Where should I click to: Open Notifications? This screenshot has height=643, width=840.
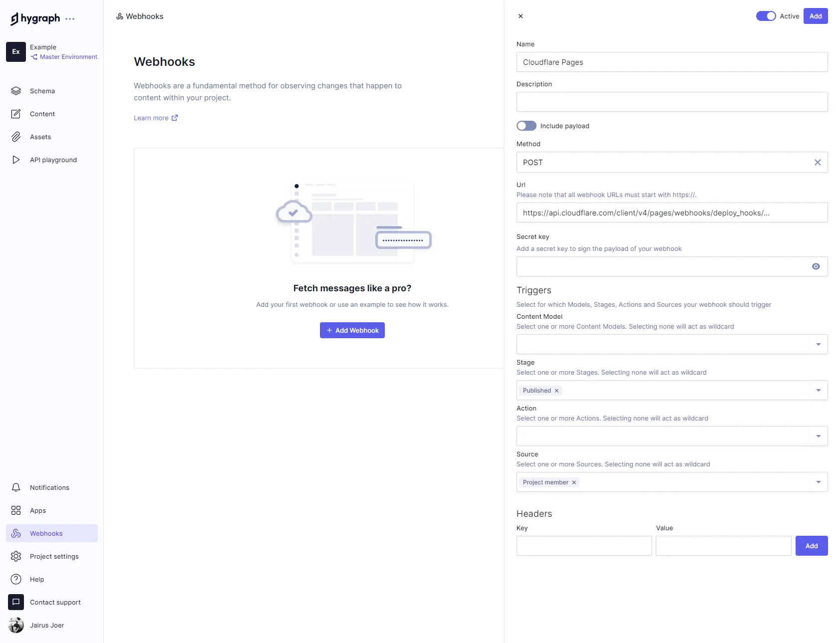click(49, 487)
